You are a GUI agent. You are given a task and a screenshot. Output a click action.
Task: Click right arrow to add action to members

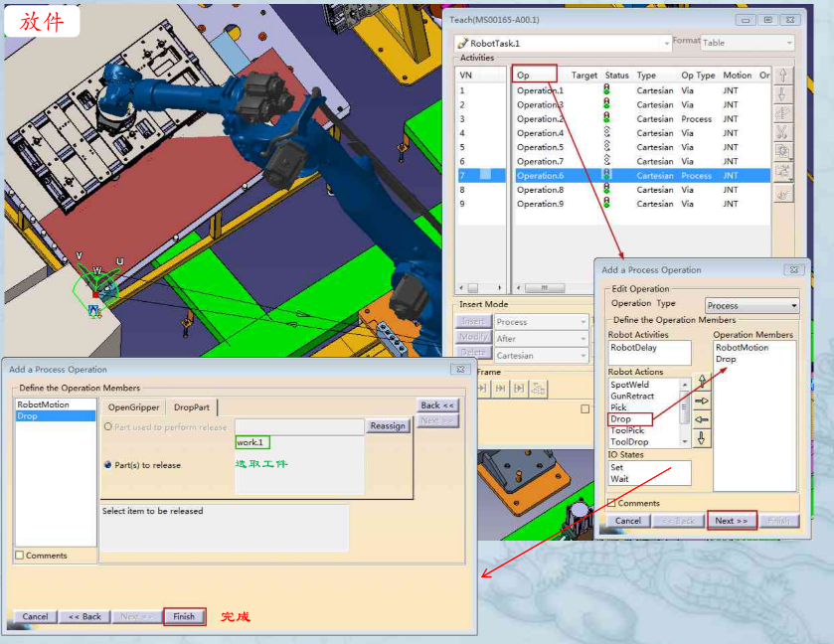click(x=701, y=401)
